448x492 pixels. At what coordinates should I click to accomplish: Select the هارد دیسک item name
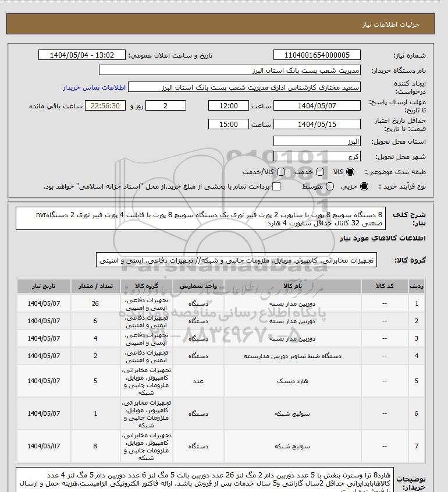click(x=293, y=381)
